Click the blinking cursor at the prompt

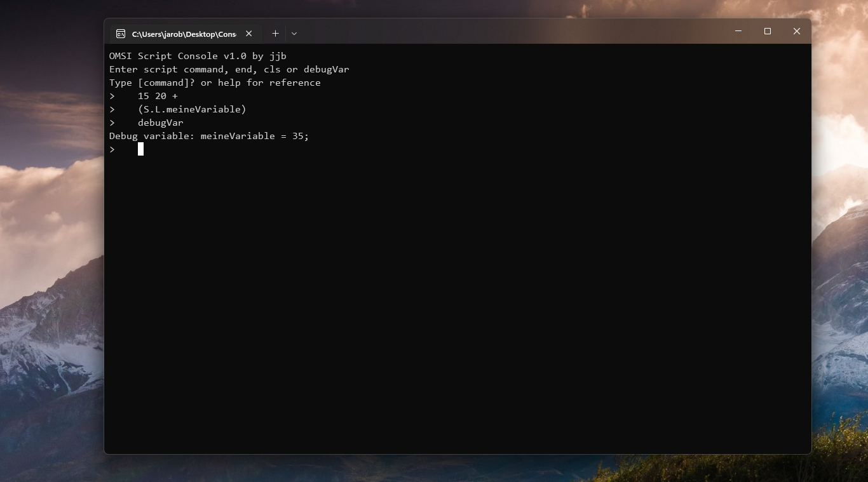(140, 149)
